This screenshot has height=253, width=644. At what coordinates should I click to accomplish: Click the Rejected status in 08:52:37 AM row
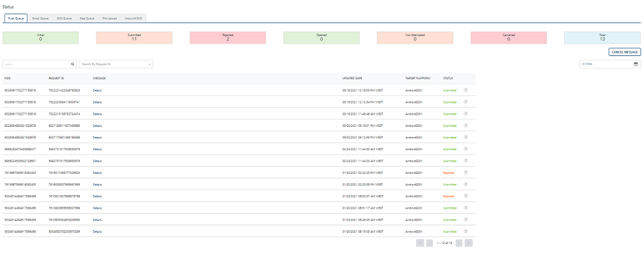pyautogui.click(x=448, y=196)
